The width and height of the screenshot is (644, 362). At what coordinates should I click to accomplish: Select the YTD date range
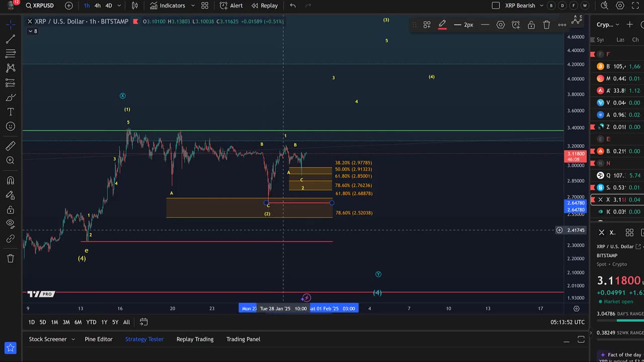(91, 322)
